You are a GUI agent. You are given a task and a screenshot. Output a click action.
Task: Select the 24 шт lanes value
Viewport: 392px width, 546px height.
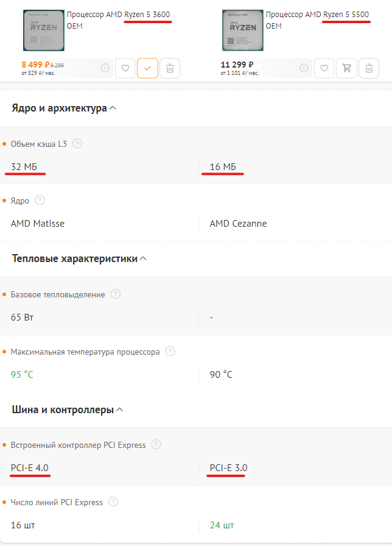coord(222,525)
